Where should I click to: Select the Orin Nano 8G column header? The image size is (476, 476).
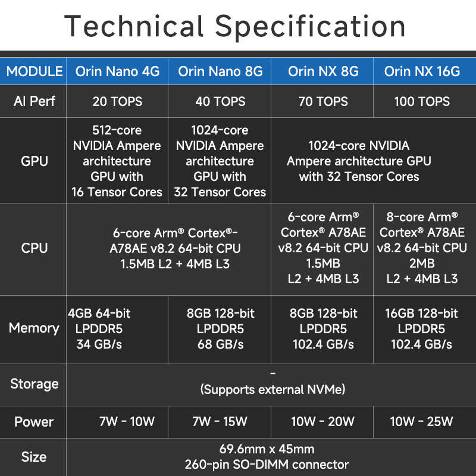[x=220, y=71]
